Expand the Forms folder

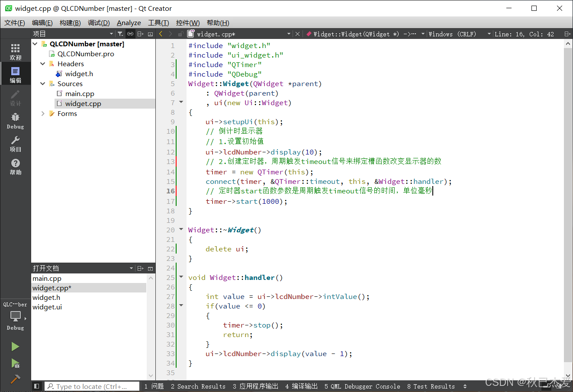tap(42, 113)
